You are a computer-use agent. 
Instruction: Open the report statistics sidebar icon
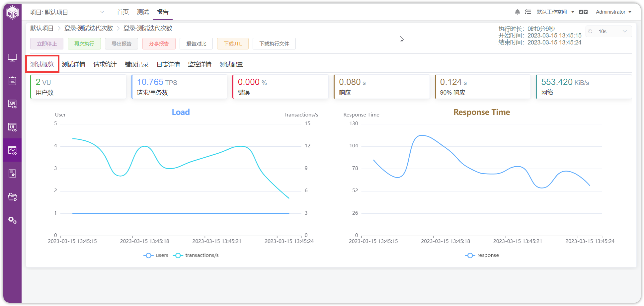pos(12,174)
